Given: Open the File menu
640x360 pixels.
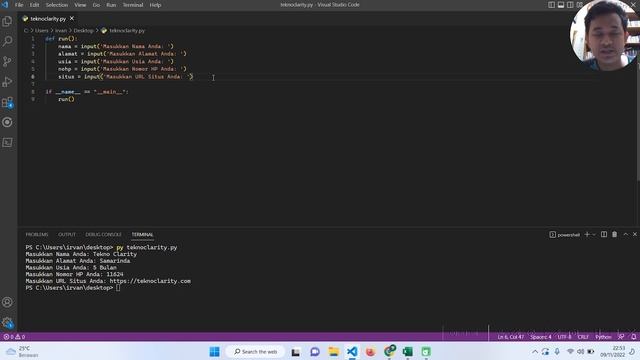Looking at the screenshot, I should (19, 5).
